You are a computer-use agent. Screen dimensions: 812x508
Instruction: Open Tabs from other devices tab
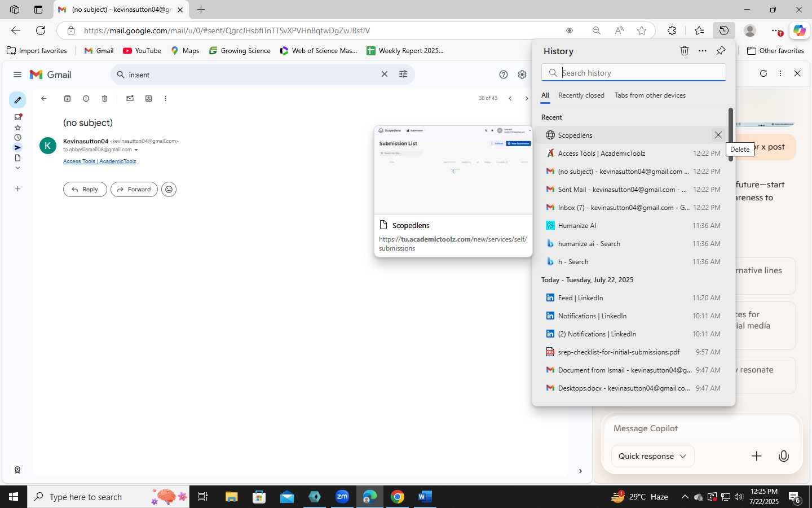[x=650, y=95]
